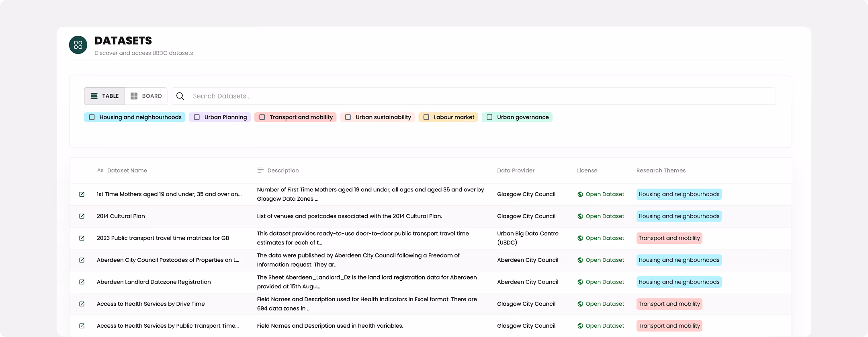Viewport: 868px width, 337px height.
Task: Click Aberdeen City Council in Postcodes row
Action: click(528, 260)
